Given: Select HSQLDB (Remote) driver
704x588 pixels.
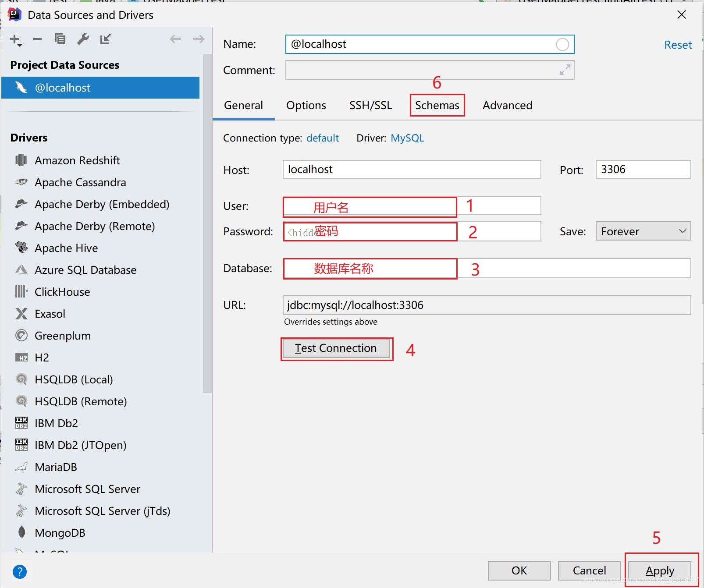Looking at the screenshot, I should pos(100,401).
